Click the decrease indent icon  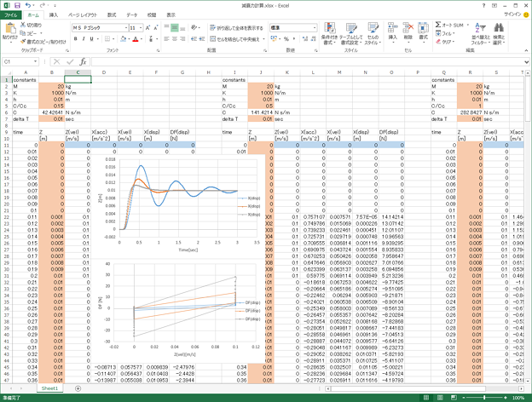(x=194, y=39)
